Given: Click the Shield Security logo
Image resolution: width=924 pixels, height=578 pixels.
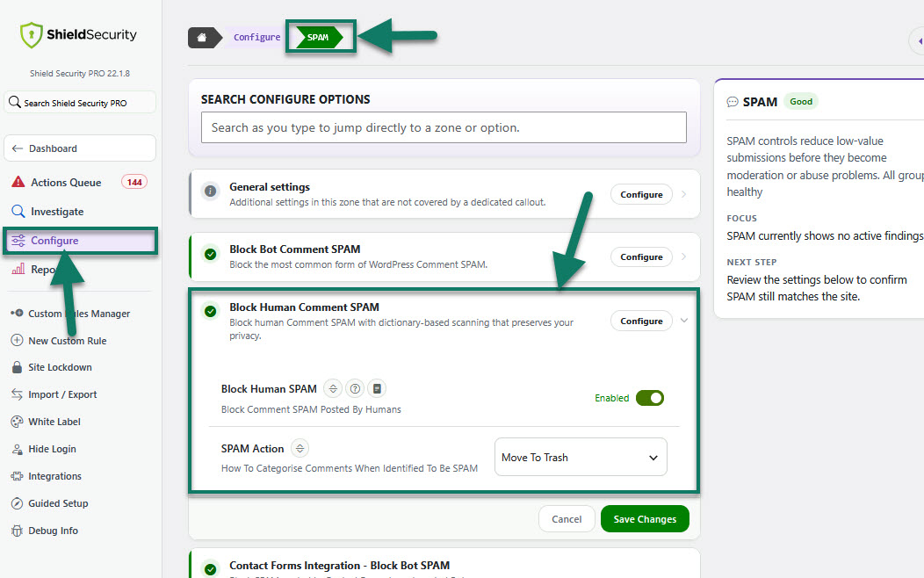Looking at the screenshot, I should (78, 35).
